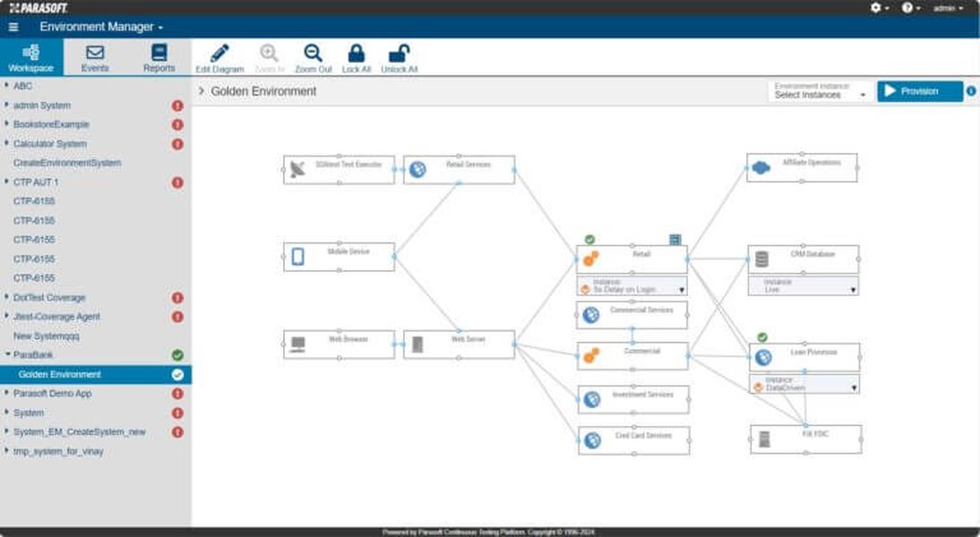The width and height of the screenshot is (980, 537).
Task: Open CRM Database instance dropdown showing Live
Action: 804,286
